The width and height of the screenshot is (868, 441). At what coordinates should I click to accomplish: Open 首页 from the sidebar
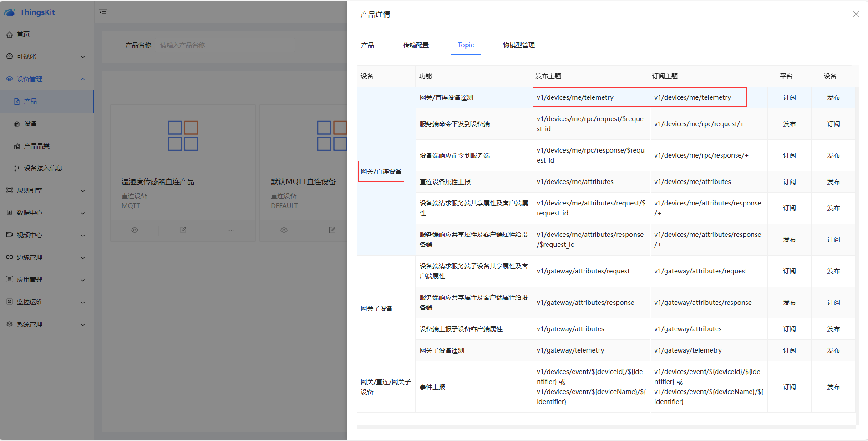(23, 34)
